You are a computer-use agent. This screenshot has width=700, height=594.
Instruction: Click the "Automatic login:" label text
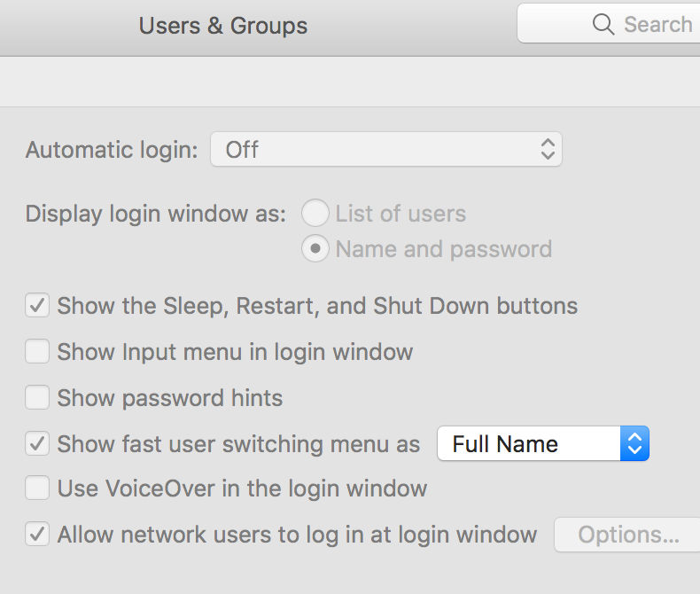112,150
